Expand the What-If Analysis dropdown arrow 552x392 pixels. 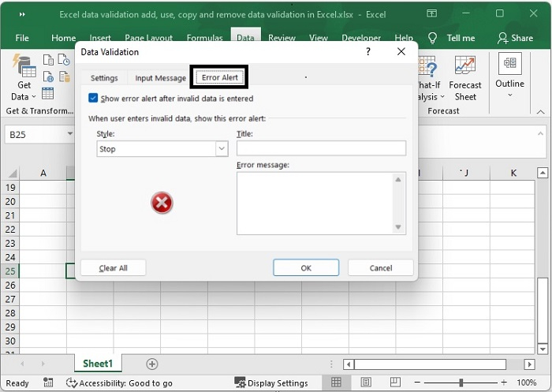coord(442,97)
